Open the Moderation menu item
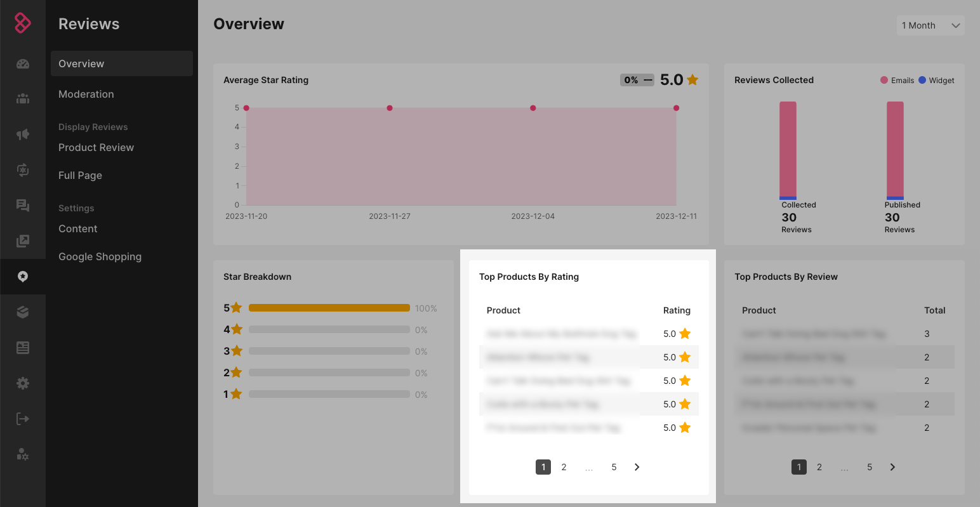 click(x=86, y=94)
